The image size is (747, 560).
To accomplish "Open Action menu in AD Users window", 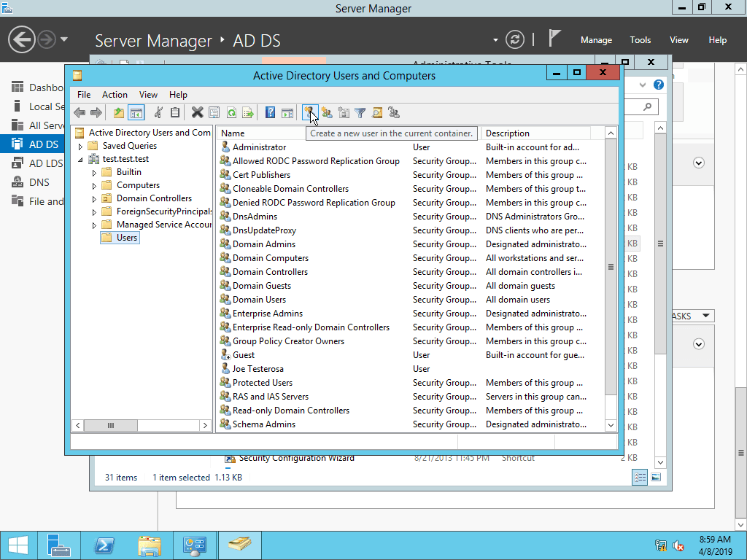I will tap(115, 94).
